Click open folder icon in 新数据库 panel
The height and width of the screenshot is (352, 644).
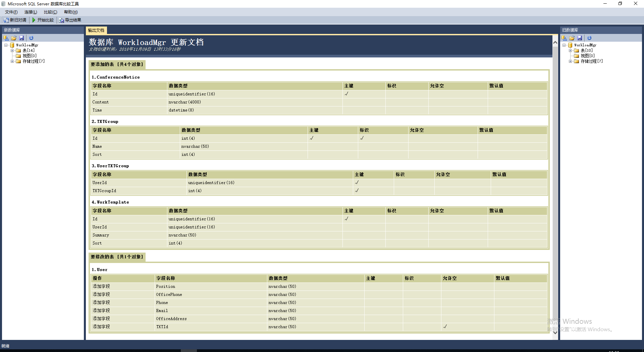[x=14, y=38]
